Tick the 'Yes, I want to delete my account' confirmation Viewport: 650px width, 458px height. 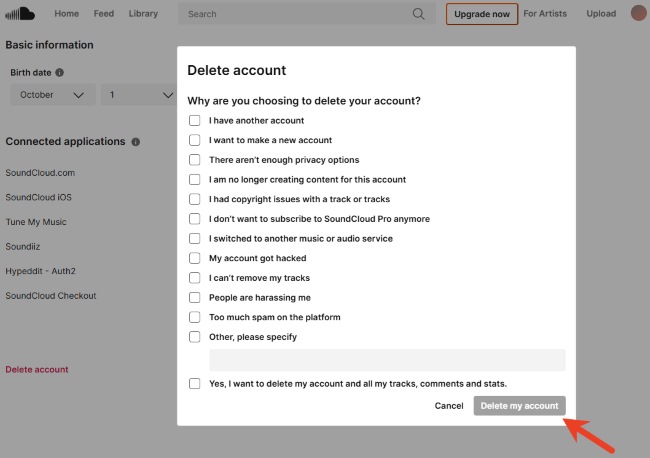point(194,384)
